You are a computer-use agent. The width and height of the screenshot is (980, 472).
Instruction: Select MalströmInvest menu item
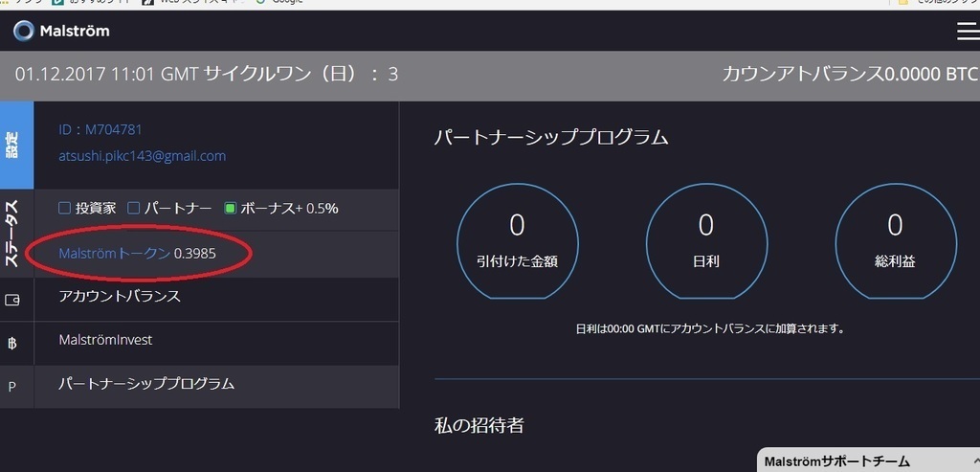click(216, 343)
